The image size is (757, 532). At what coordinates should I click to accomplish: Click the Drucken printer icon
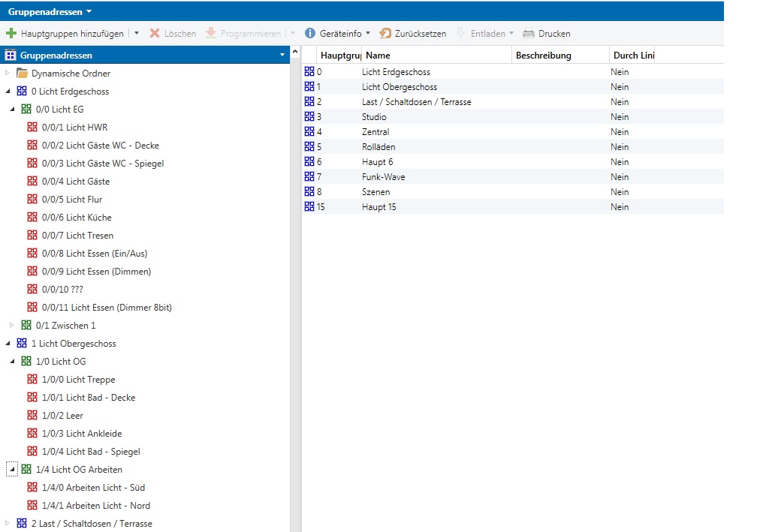(529, 34)
